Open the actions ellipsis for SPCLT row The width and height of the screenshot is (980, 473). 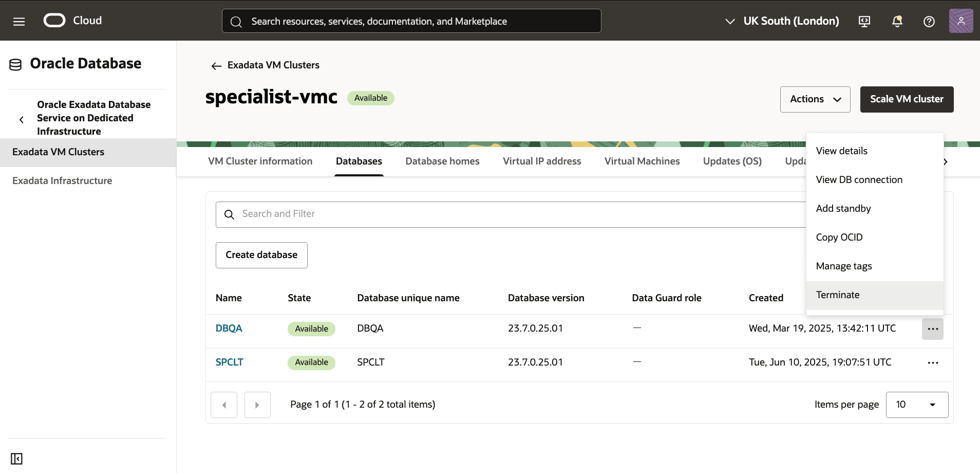click(x=933, y=363)
